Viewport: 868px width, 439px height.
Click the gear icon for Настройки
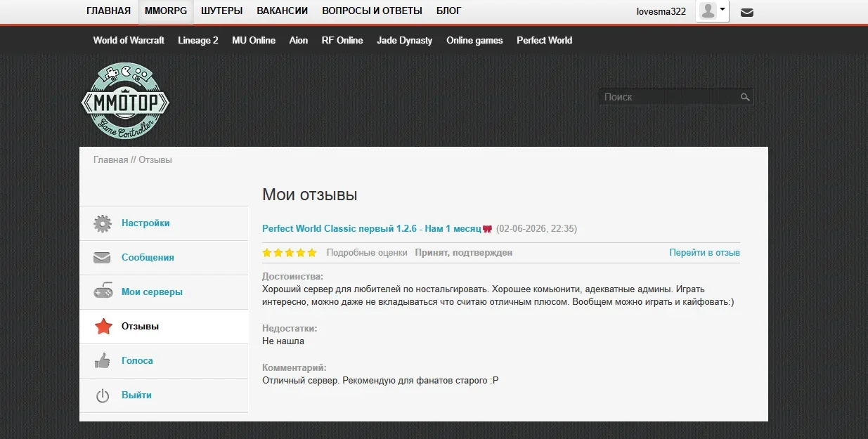click(x=103, y=224)
